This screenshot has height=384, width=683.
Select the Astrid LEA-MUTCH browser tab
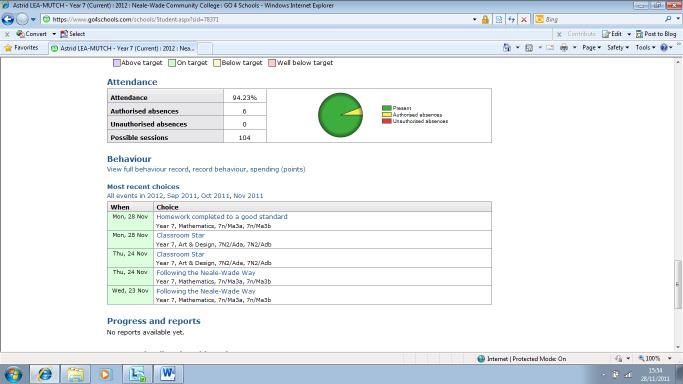coord(123,48)
